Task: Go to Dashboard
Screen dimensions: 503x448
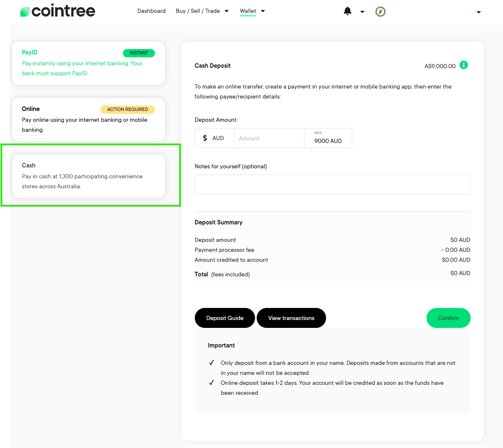Action: [152, 11]
